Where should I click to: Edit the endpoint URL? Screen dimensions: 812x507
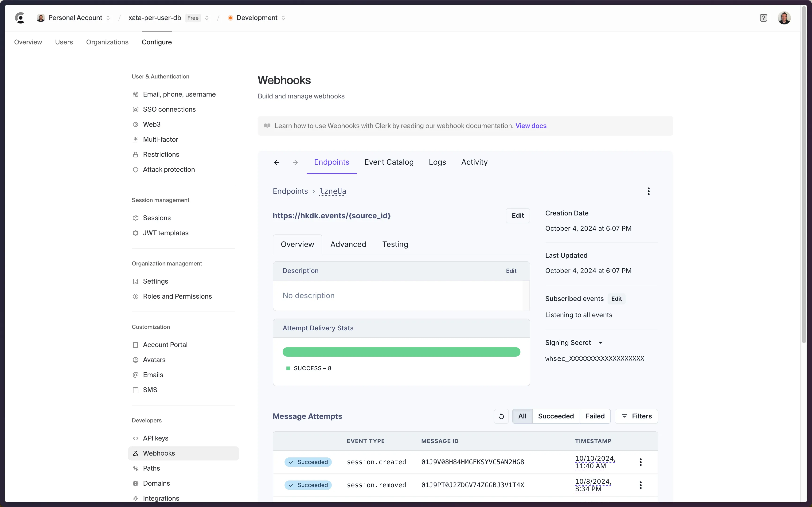click(x=518, y=216)
